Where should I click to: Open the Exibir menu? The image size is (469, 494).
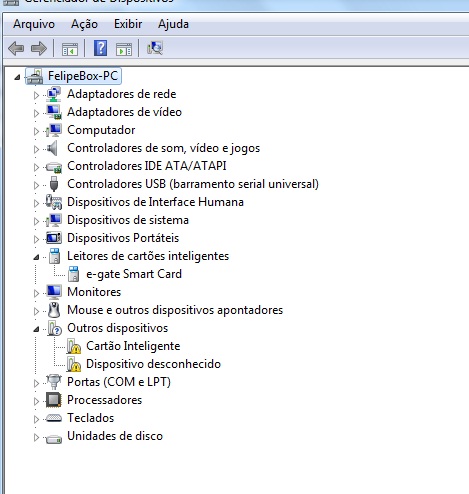(128, 24)
